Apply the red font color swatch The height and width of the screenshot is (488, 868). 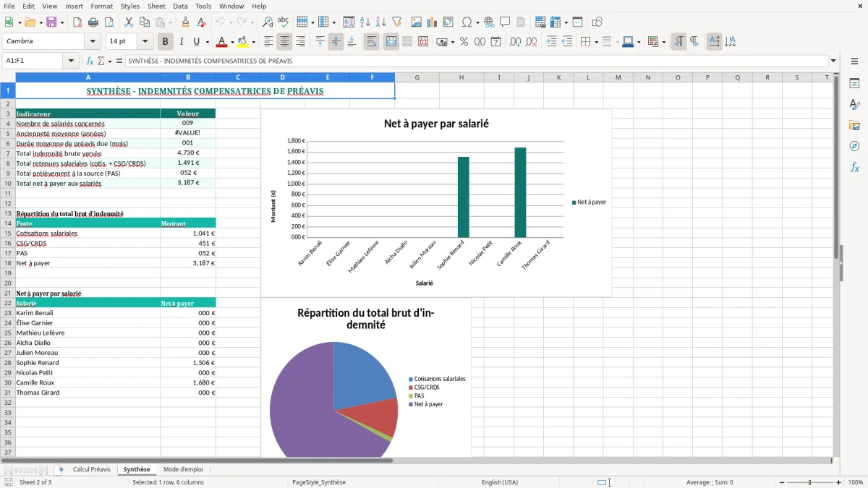pos(222,42)
